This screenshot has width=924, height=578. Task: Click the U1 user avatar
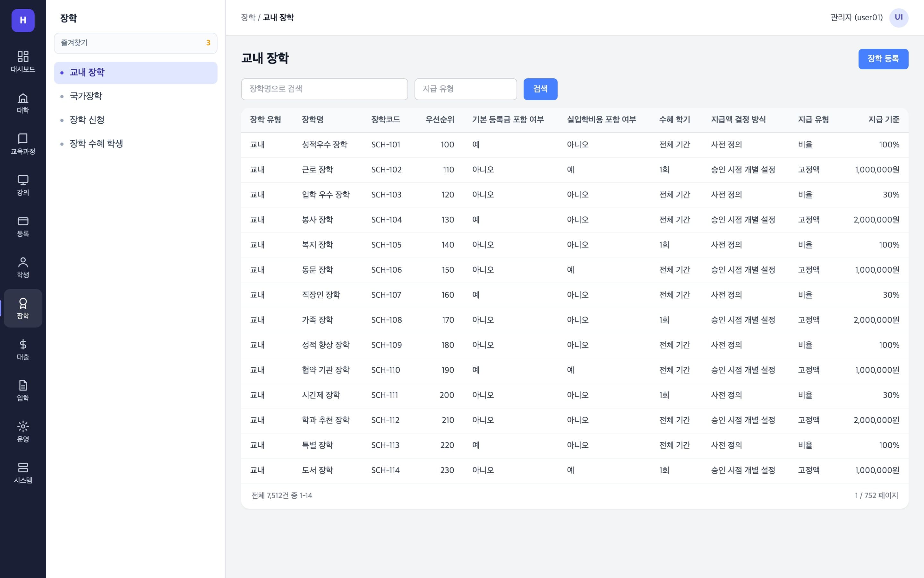tap(898, 18)
